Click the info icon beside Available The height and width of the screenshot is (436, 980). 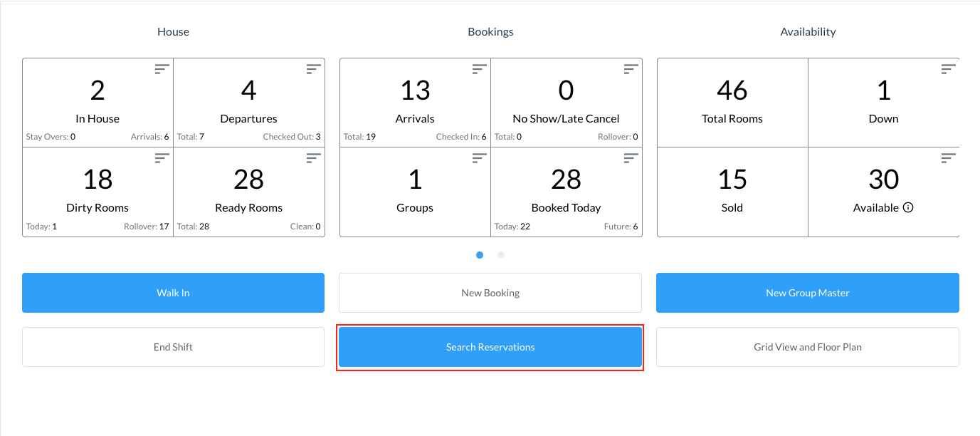tap(908, 208)
